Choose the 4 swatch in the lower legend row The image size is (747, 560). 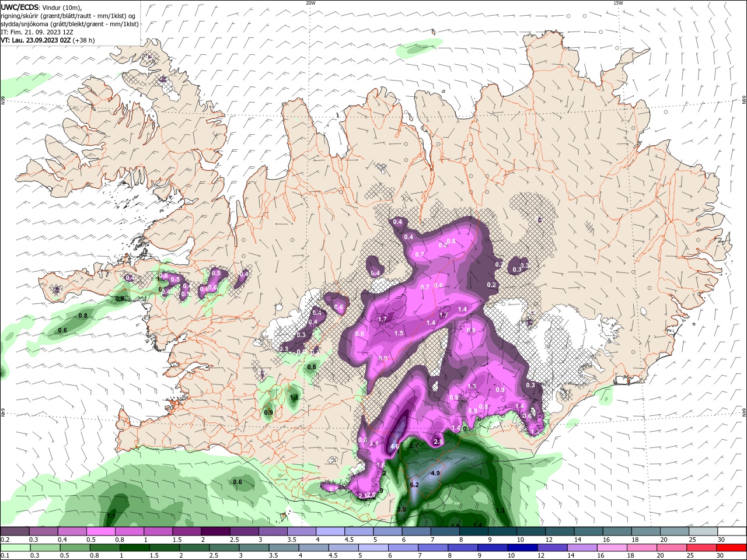tap(313, 548)
